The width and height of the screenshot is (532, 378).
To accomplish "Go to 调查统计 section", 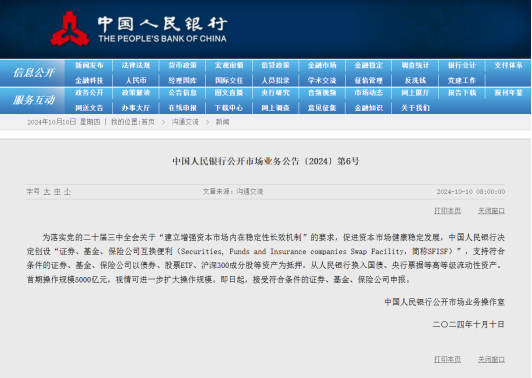I will pyautogui.click(x=415, y=65).
